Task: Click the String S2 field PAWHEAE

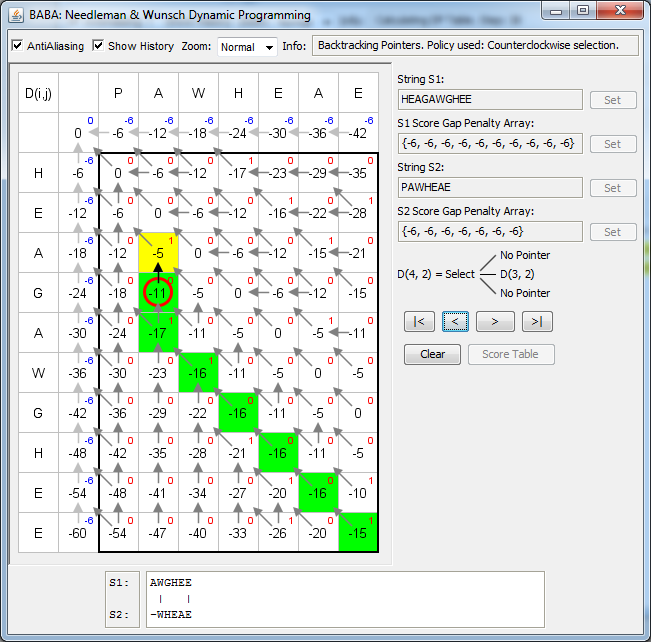Action: tap(489, 188)
